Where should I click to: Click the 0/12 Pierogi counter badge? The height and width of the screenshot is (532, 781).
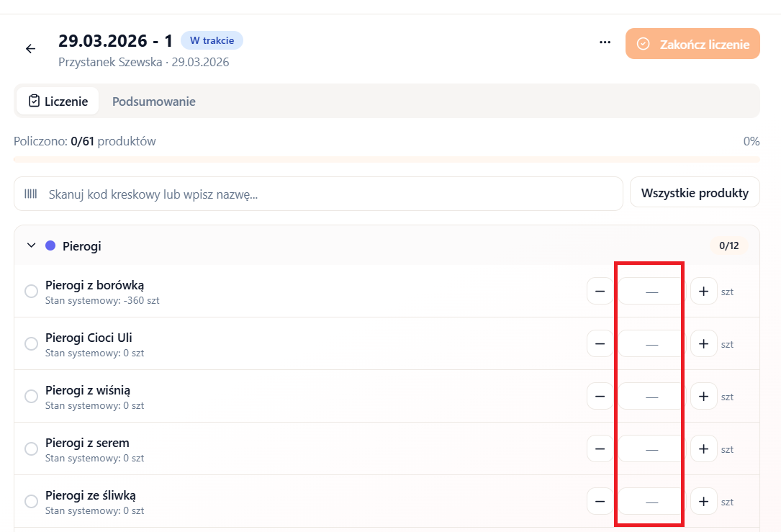point(728,245)
